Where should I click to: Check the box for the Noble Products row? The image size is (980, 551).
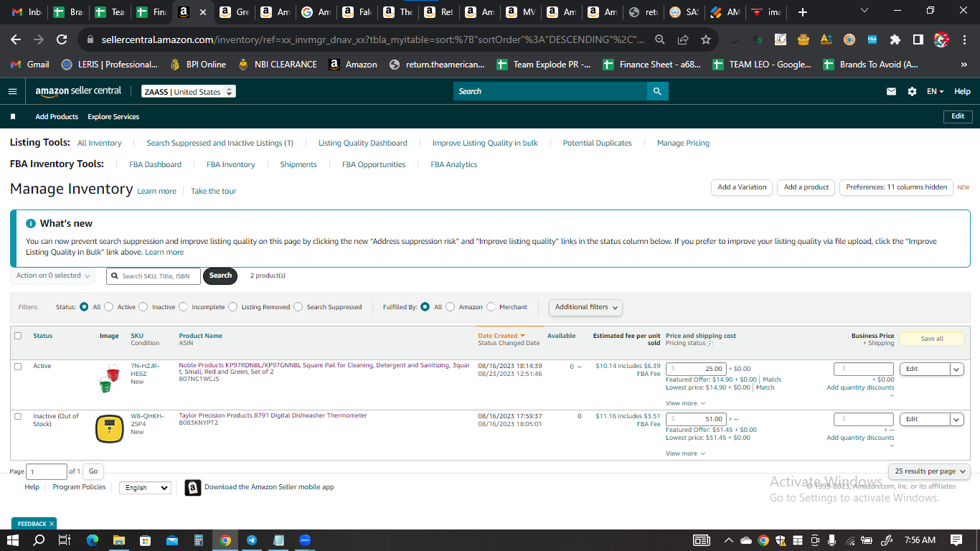[x=18, y=367]
